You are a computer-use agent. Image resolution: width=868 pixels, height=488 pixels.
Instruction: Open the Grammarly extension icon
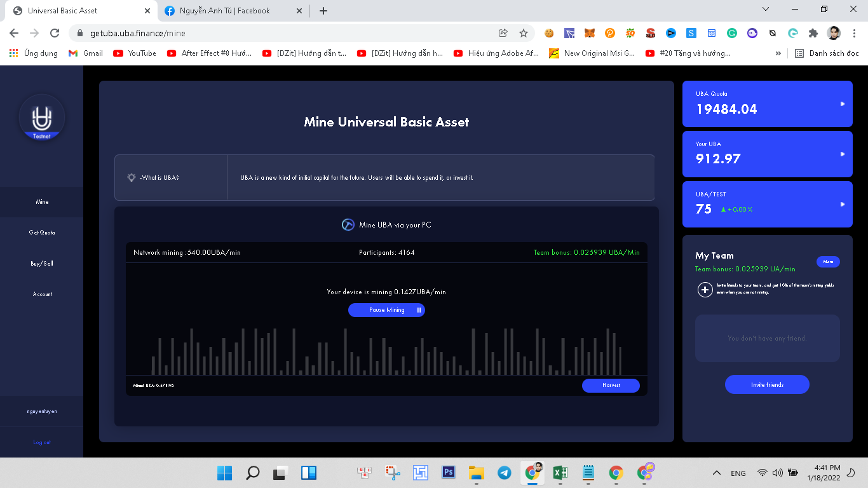tap(732, 33)
